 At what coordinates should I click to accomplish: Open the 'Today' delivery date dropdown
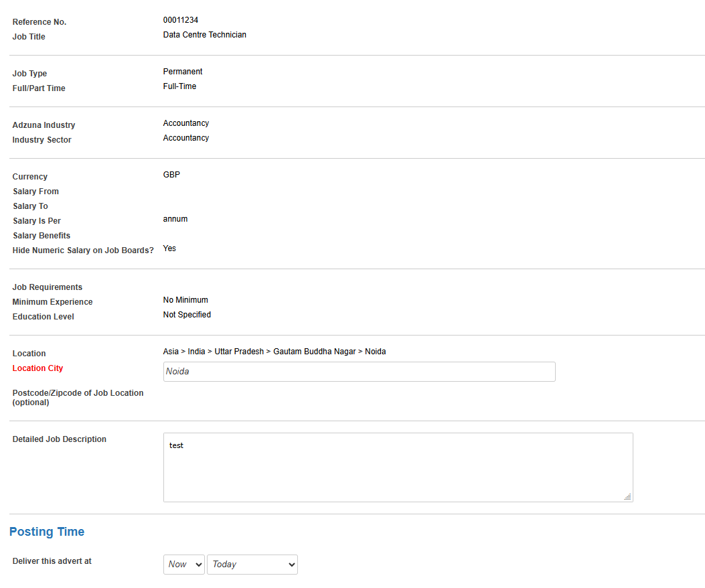(x=252, y=564)
